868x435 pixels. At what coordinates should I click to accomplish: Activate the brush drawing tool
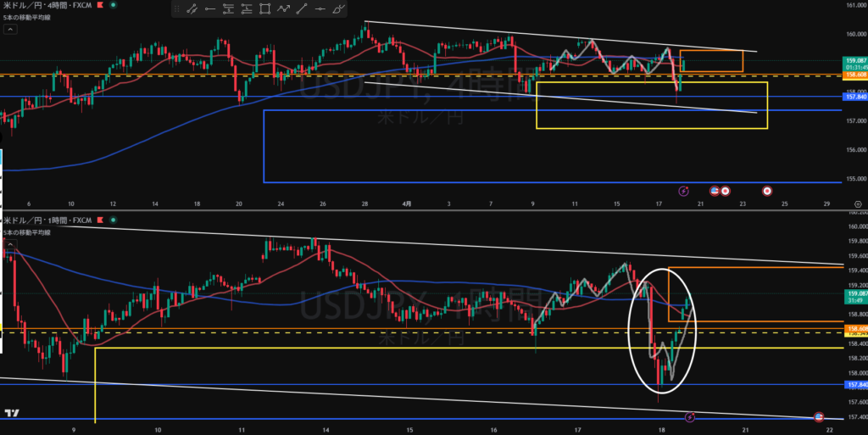click(x=338, y=10)
